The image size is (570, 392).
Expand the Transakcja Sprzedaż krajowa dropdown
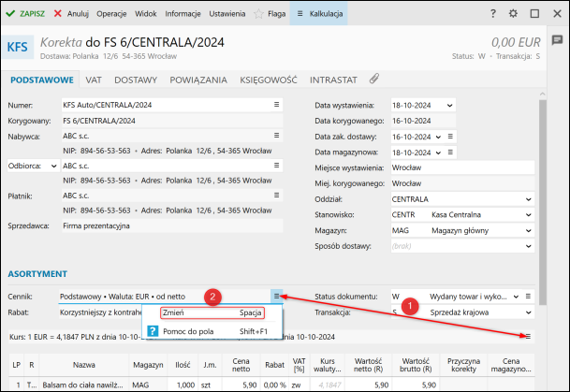pyautogui.click(x=529, y=312)
